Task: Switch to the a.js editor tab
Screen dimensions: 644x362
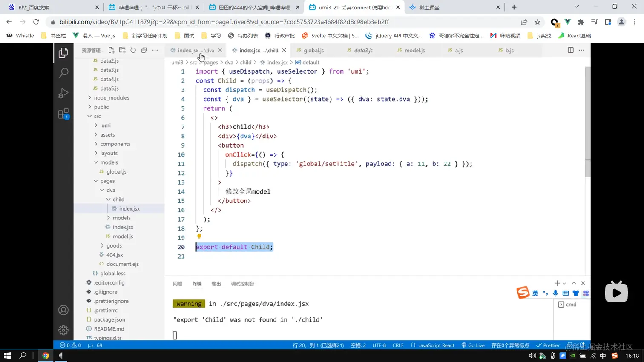Action: 458,50
